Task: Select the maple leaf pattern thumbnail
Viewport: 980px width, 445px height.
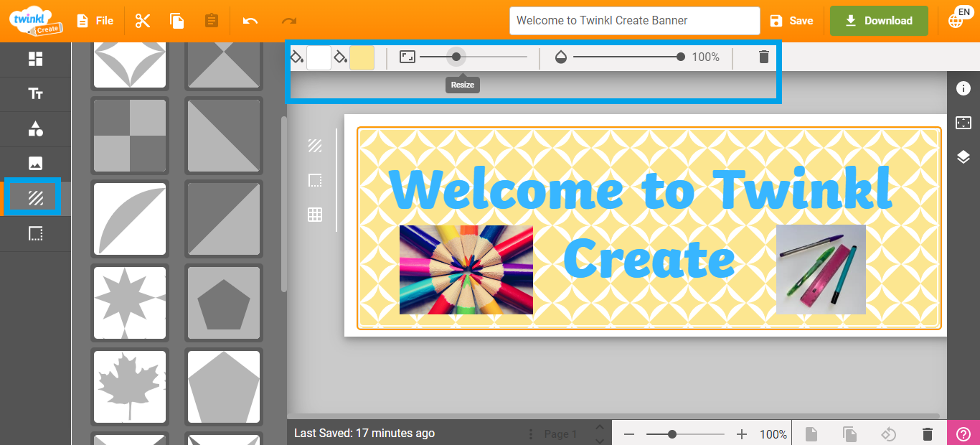Action: click(x=130, y=386)
